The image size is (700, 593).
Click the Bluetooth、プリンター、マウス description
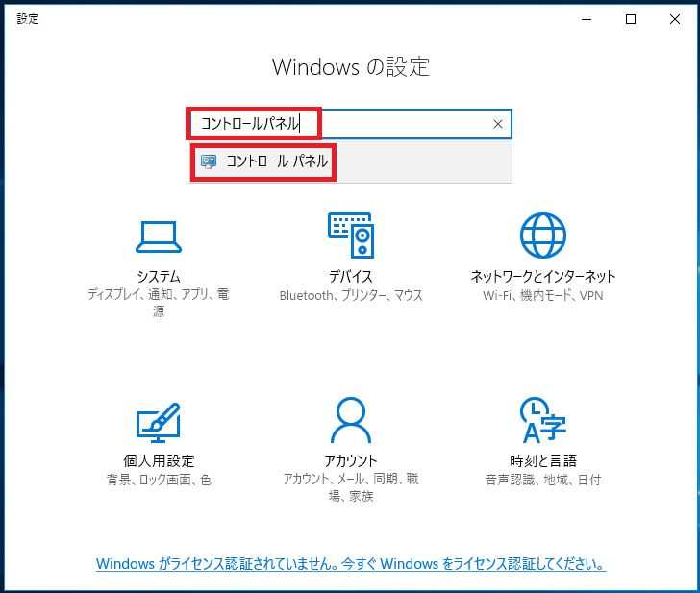pos(351,295)
